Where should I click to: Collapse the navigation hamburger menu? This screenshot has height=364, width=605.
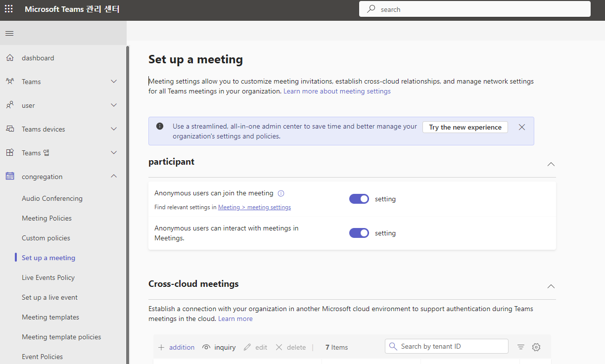9,33
